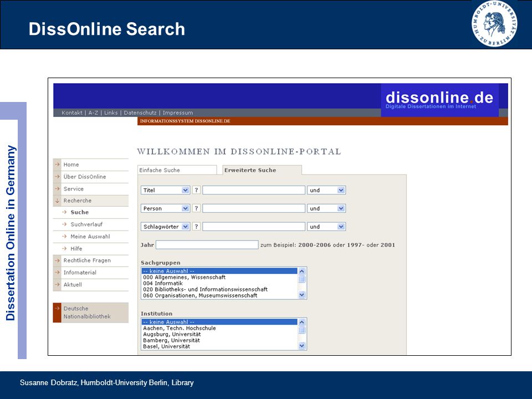The image size is (532, 399).
Task: Click the arrow icon beside Aktuell
Action: 57,285
